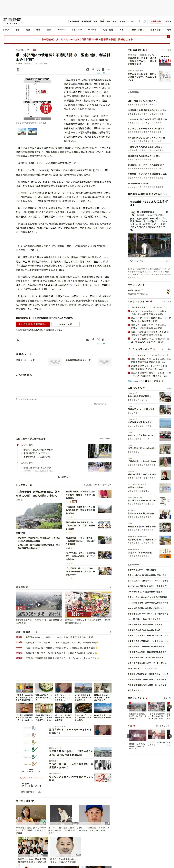Open the 経済 navigation menu item
The image size is (174, 868).
[28, 30]
